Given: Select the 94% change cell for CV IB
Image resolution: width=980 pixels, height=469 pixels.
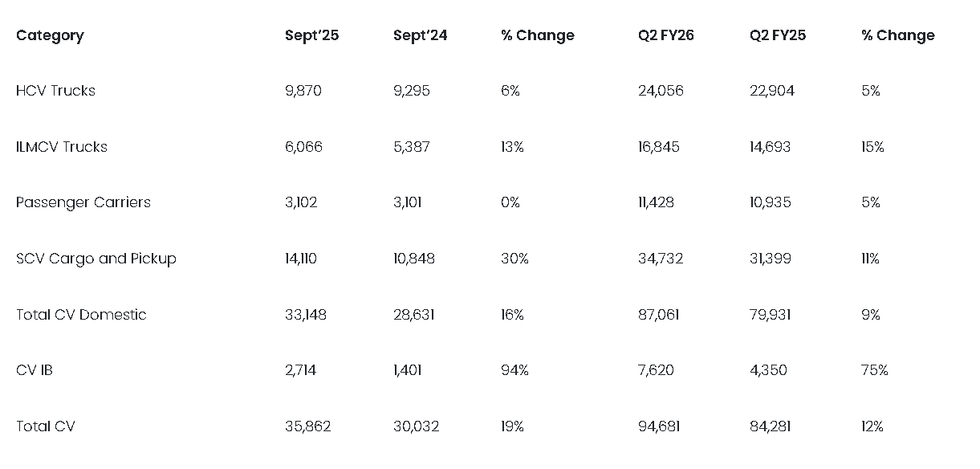Looking at the screenshot, I should [514, 370].
